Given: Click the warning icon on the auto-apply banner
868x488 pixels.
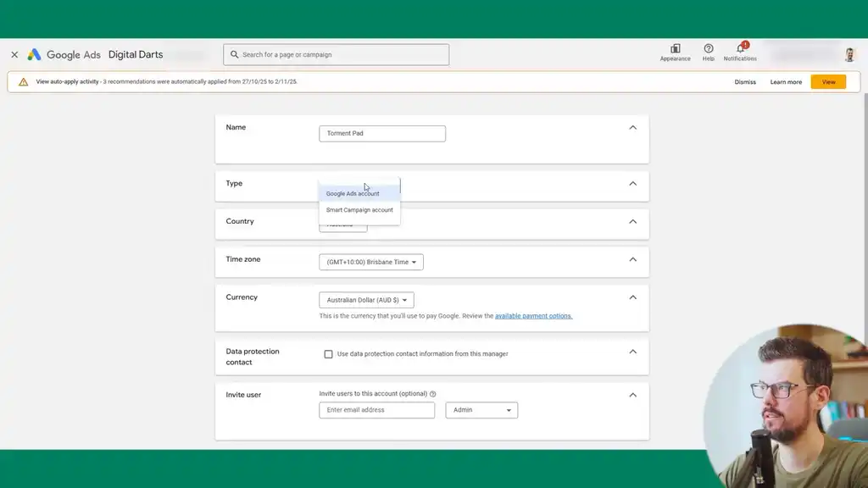Looking at the screenshot, I should [20, 81].
